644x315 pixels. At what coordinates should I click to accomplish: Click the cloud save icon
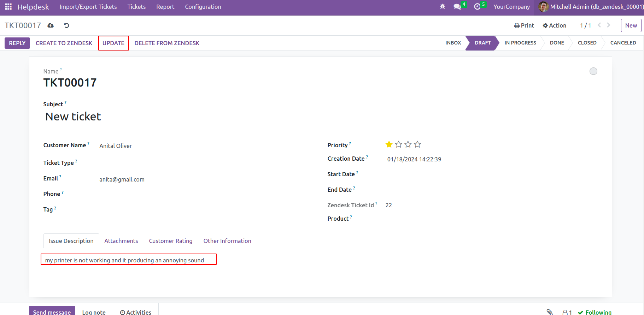click(x=51, y=25)
